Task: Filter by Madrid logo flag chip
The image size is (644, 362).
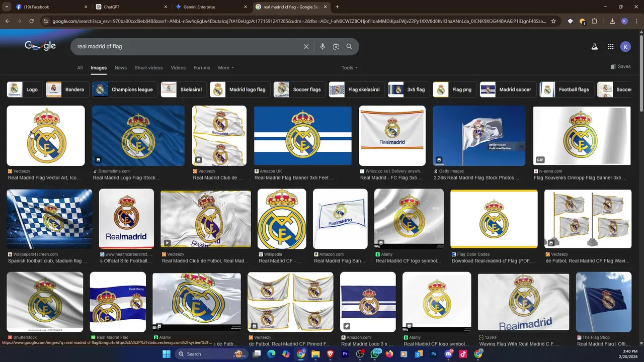Action: 240,89
